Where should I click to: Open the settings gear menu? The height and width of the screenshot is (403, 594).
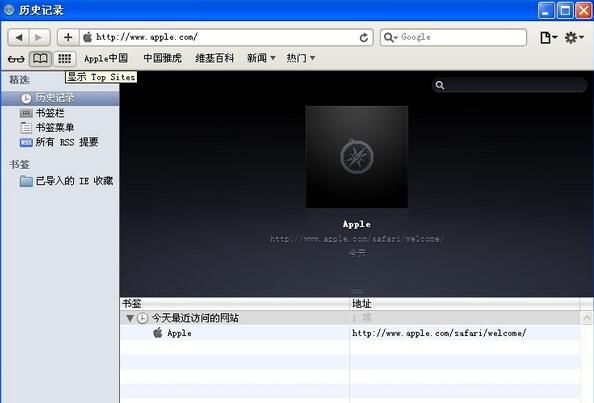[x=574, y=37]
